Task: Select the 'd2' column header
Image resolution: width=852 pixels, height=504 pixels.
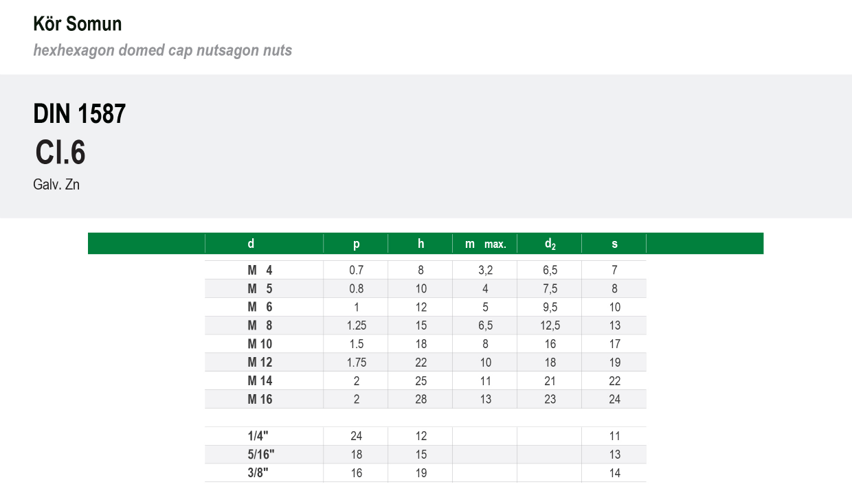Action: click(x=550, y=244)
